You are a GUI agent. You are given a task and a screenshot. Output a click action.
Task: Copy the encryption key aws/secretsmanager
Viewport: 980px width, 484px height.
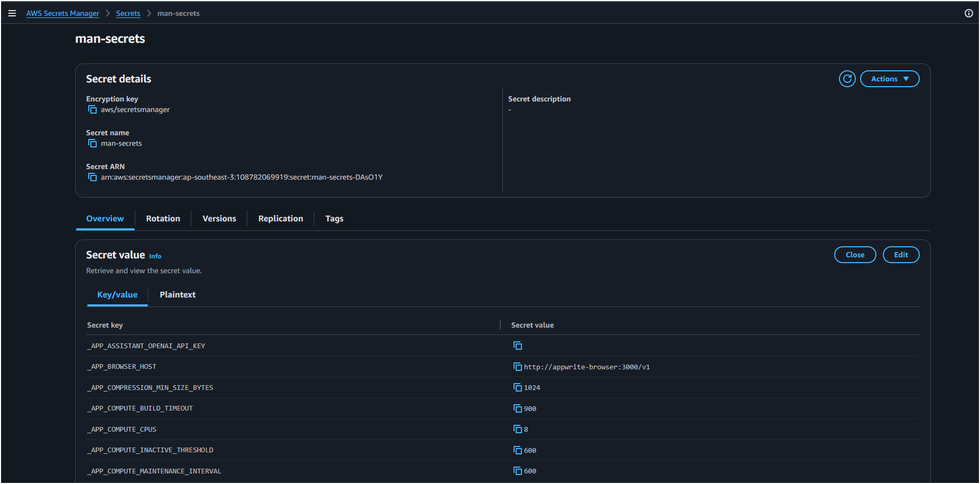pos(92,109)
